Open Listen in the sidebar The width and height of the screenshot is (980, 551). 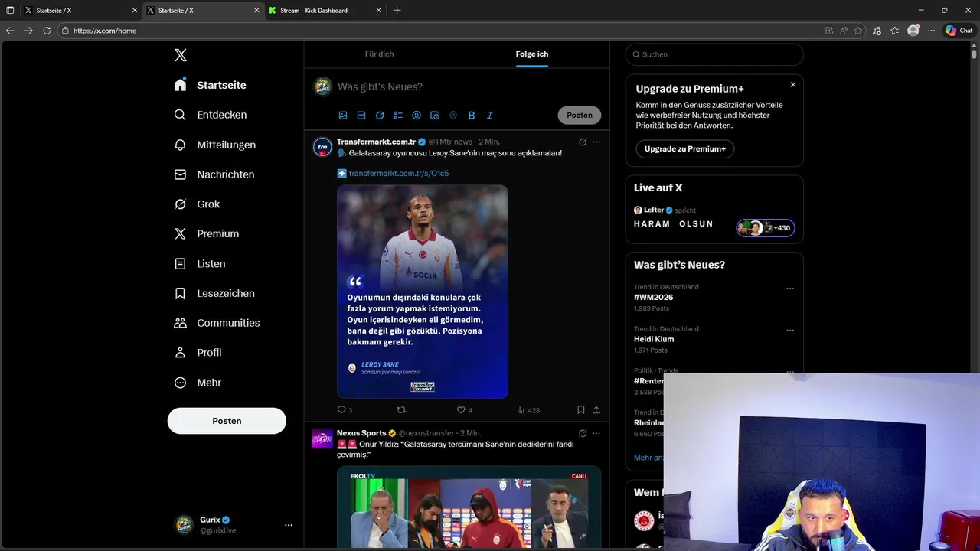(200, 263)
